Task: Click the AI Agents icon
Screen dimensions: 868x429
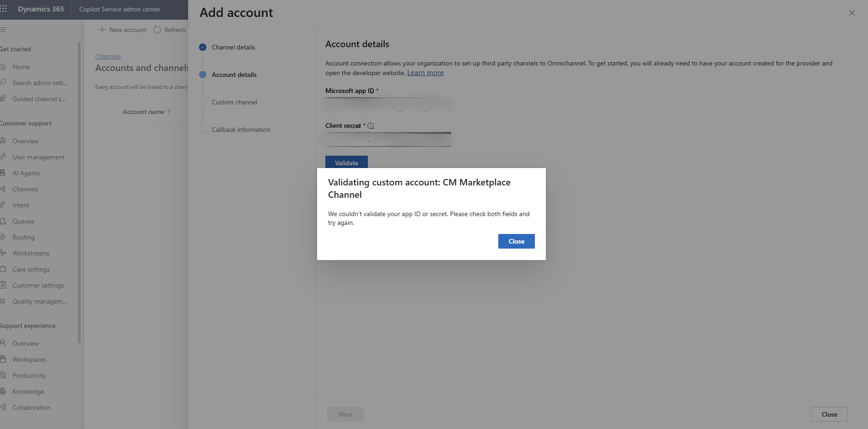Action: pos(3,173)
